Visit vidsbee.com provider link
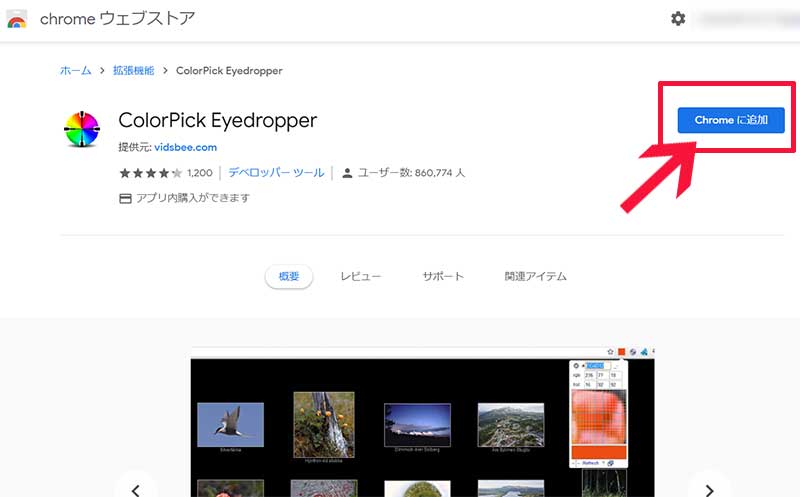 [185, 147]
